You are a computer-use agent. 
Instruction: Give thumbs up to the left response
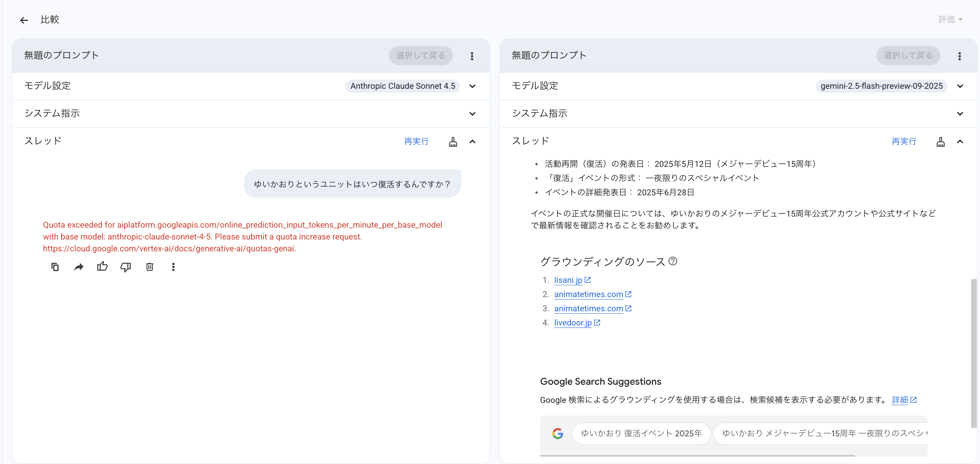point(102,267)
